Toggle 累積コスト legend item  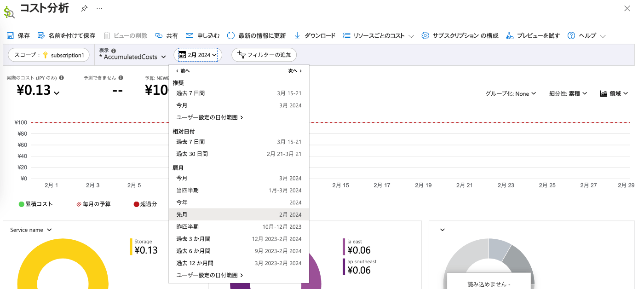(36, 204)
